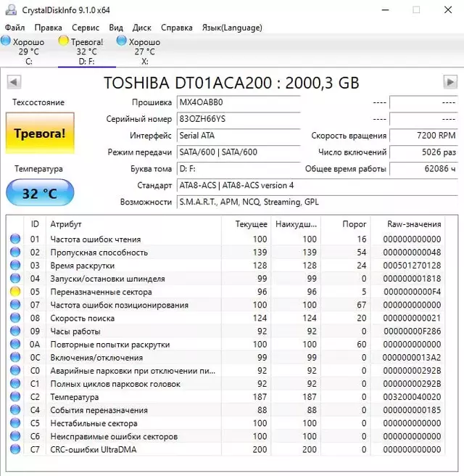The width and height of the screenshot is (464, 476).
Task: Click raw value 0000000000F4
Action: (x=412, y=292)
